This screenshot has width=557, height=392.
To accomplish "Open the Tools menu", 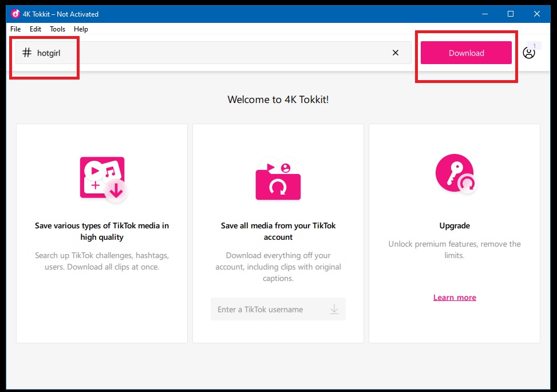I will 57,29.
